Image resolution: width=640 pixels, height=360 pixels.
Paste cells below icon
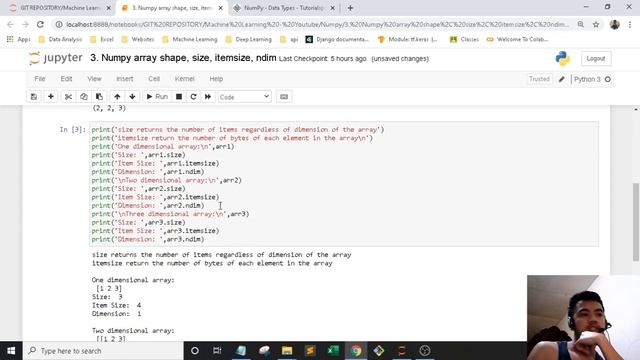[x=99, y=97]
